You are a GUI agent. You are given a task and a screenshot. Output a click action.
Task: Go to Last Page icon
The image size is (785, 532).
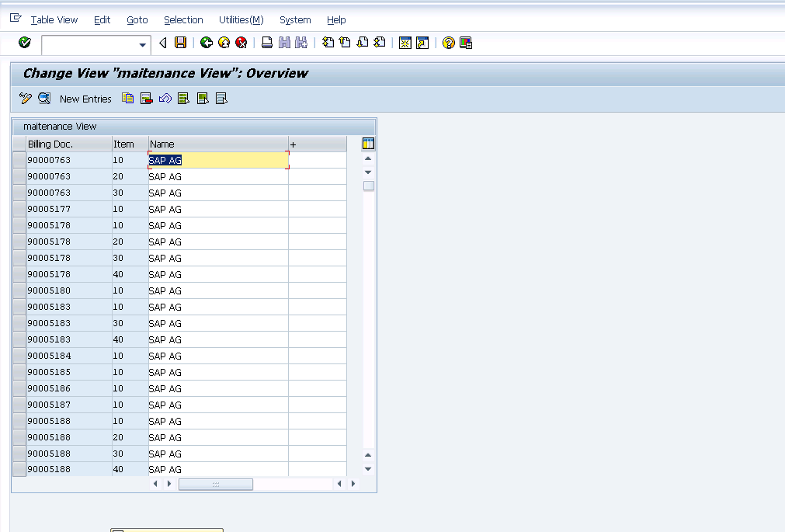coord(380,43)
